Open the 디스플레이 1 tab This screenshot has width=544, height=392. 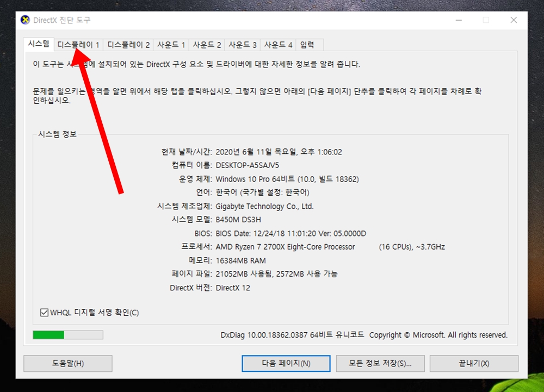point(78,45)
